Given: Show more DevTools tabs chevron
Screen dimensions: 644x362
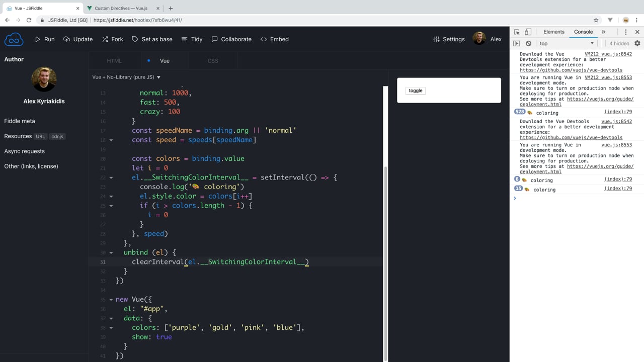Looking at the screenshot, I should tap(603, 32).
